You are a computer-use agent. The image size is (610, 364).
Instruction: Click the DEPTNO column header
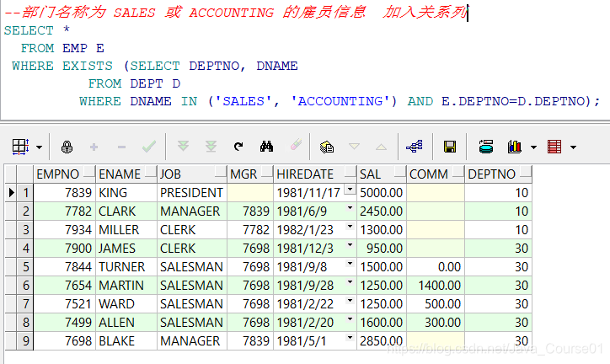pos(498,174)
